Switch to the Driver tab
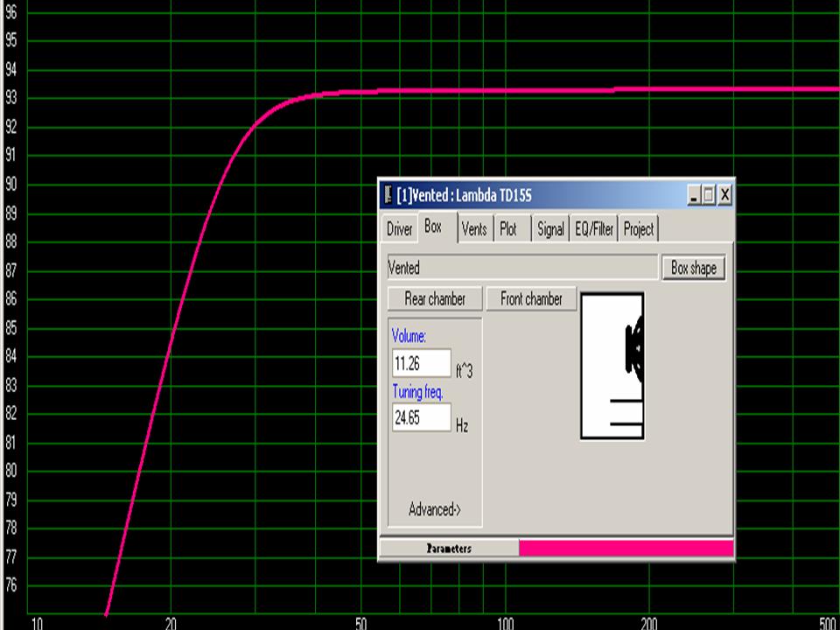 click(399, 229)
